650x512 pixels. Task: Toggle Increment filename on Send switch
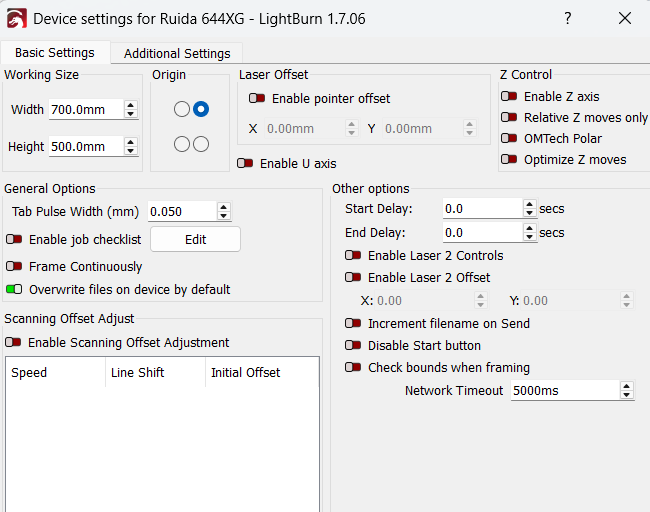point(353,323)
